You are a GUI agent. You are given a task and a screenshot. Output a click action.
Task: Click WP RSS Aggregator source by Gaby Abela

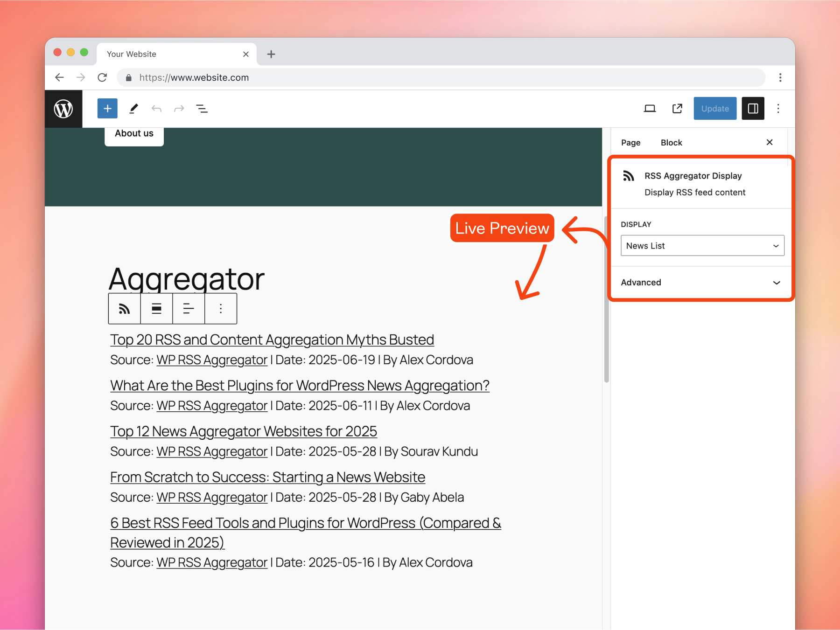pyautogui.click(x=212, y=497)
